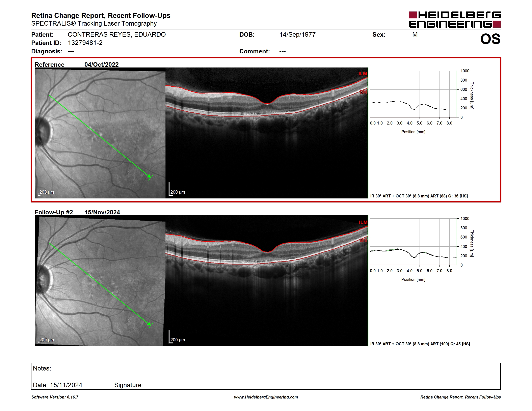Click the green scan arrowhead in Reference fundus image
The height and width of the screenshot is (411, 532).
[149, 176]
